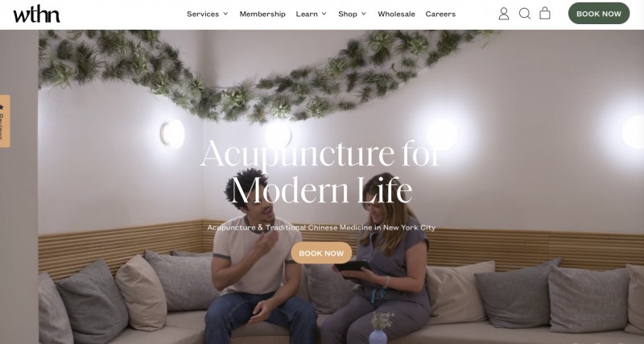Click the Acupuncture for Modern Life headline

pyautogui.click(x=320, y=172)
